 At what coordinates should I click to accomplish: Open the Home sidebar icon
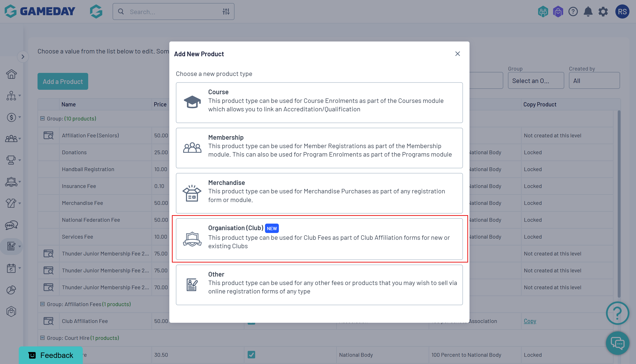11,74
